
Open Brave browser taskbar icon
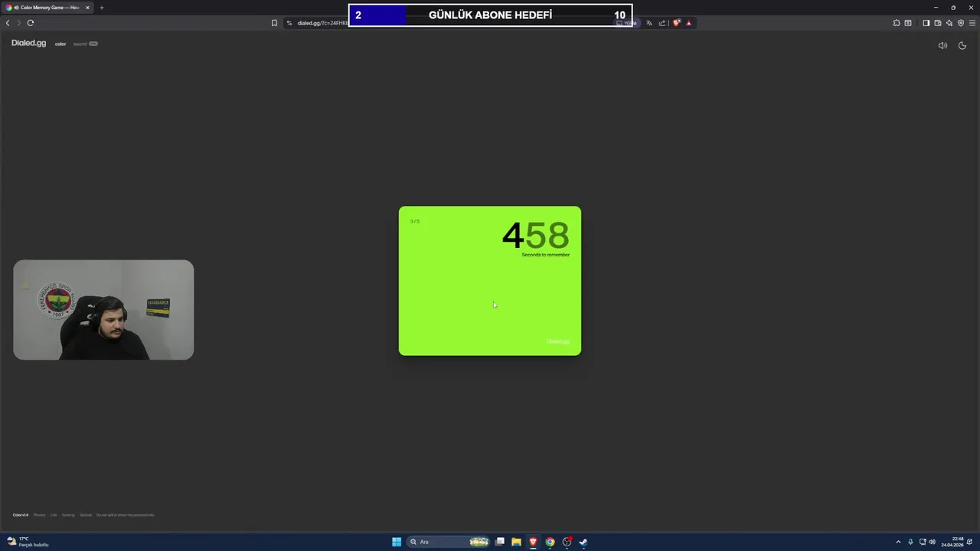coord(533,542)
